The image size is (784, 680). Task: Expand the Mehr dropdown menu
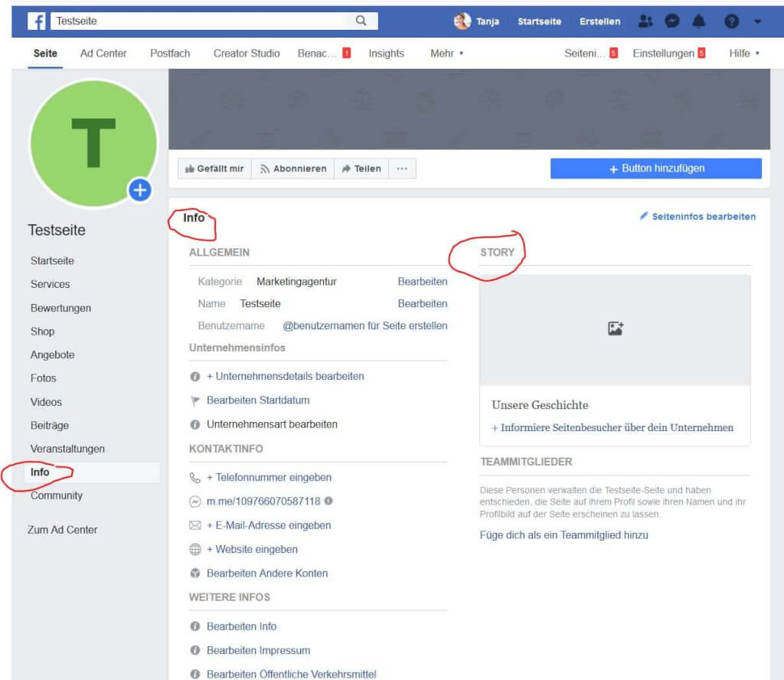tap(447, 54)
